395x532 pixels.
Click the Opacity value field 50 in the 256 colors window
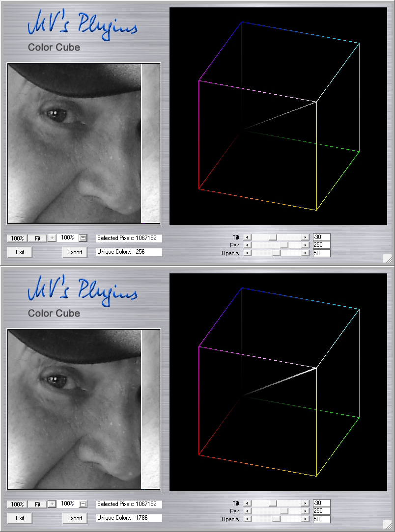321,253
